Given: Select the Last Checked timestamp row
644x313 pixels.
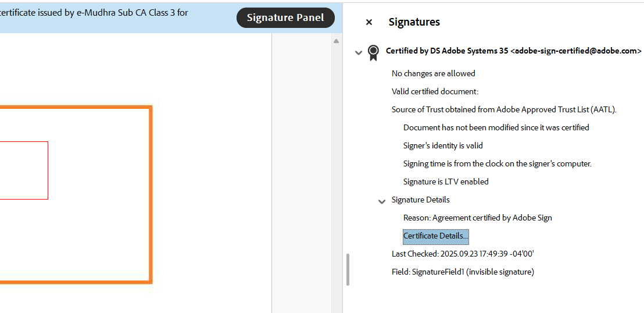Looking at the screenshot, I should [463, 254].
